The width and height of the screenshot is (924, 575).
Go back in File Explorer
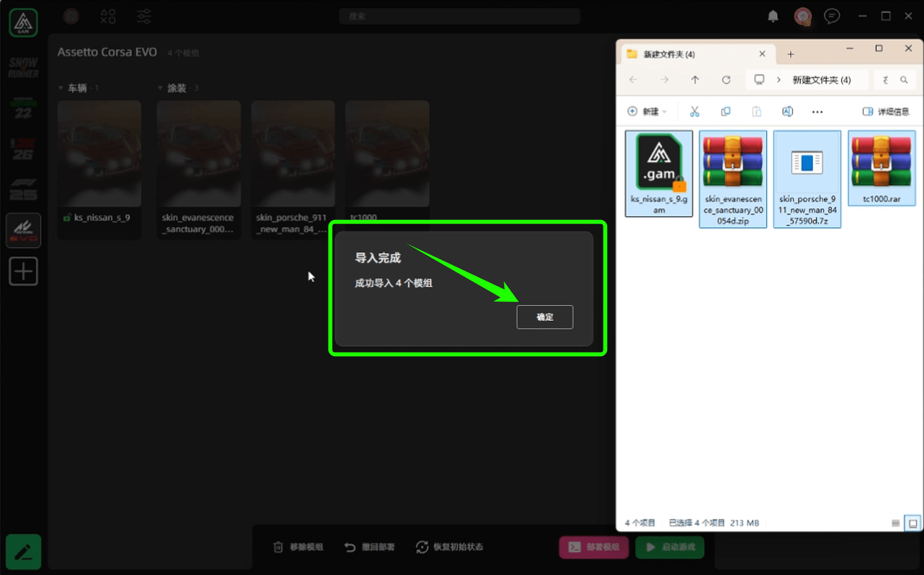tap(633, 80)
